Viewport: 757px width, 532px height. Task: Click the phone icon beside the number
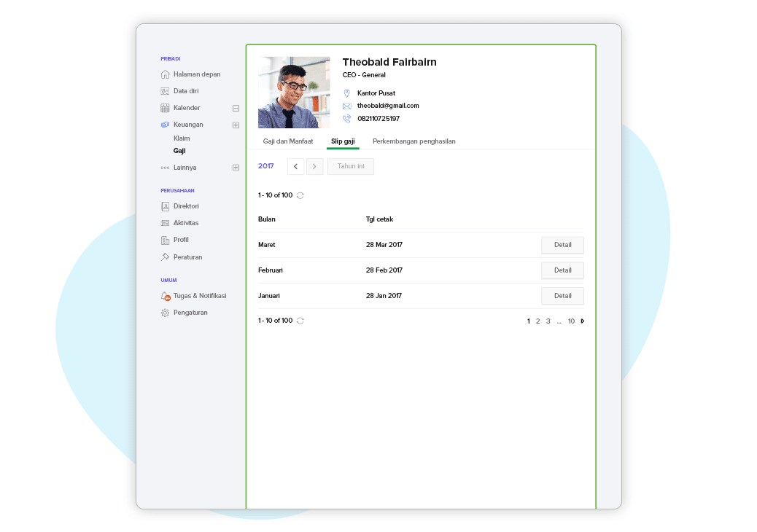346,119
